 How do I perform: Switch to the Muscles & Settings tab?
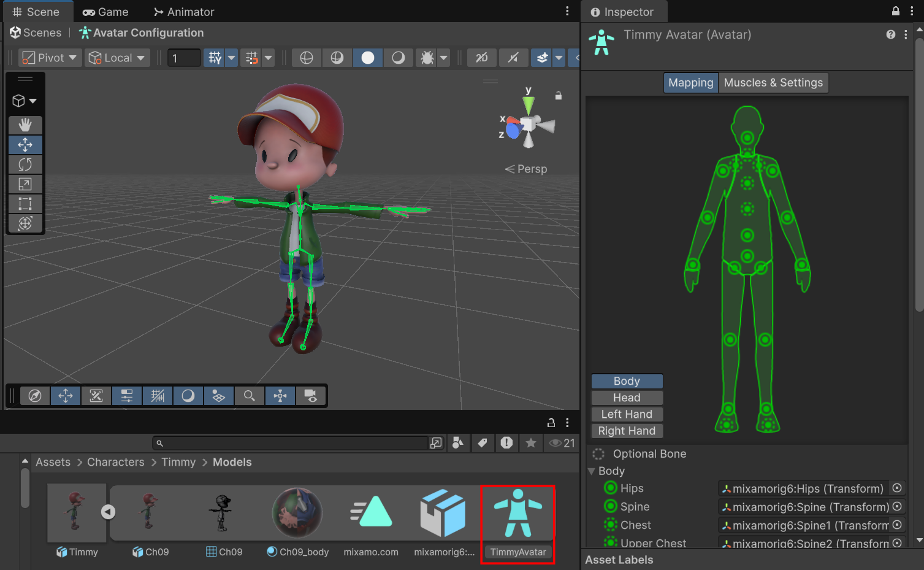pos(773,83)
